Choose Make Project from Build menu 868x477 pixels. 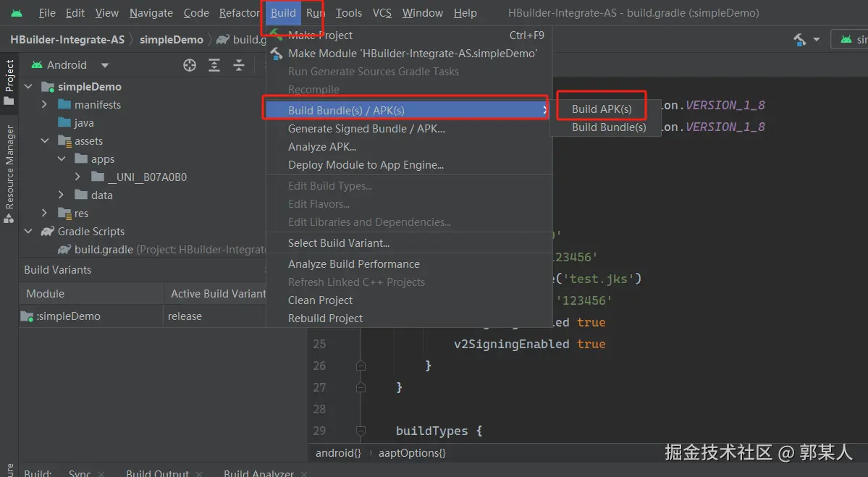click(409, 35)
